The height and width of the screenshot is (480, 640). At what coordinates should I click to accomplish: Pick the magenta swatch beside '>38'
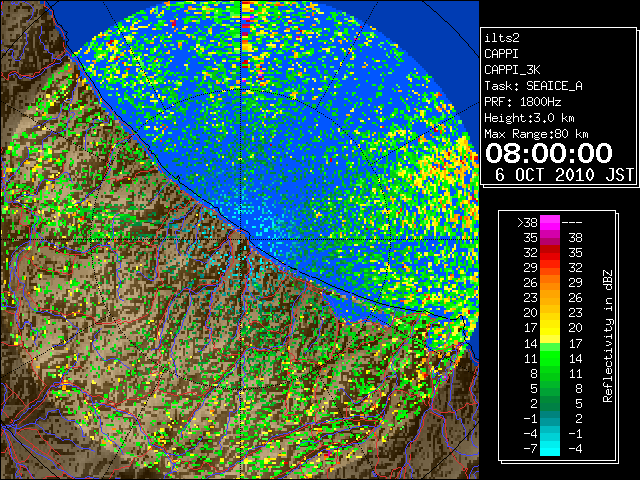[x=550, y=223]
